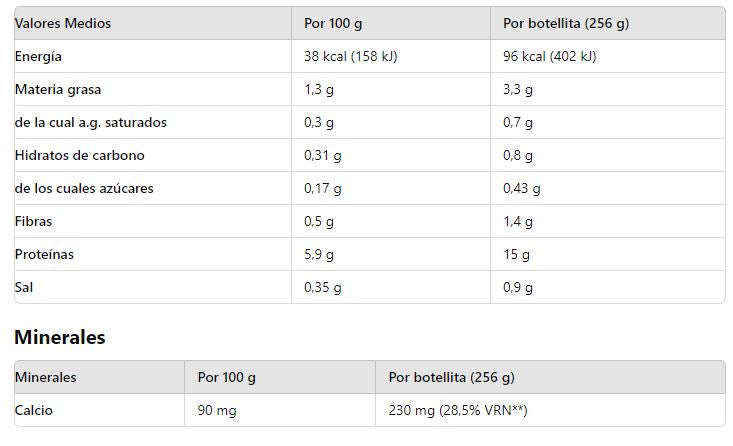This screenshot has width=733, height=446.
Task: Click the 'Fibras' row label
Action: [x=33, y=221]
